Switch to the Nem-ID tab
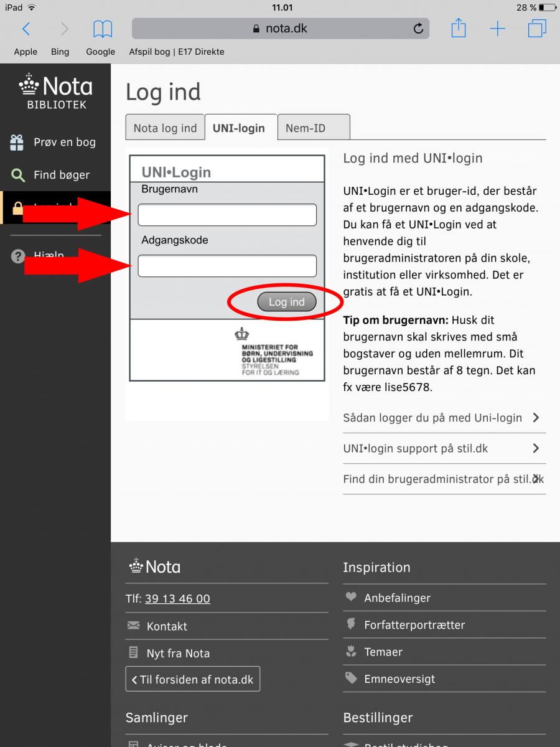The height and width of the screenshot is (747, 560). pyautogui.click(x=313, y=127)
